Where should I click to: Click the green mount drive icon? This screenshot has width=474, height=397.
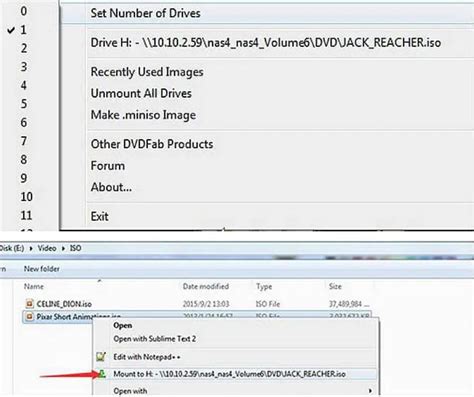[x=102, y=374]
